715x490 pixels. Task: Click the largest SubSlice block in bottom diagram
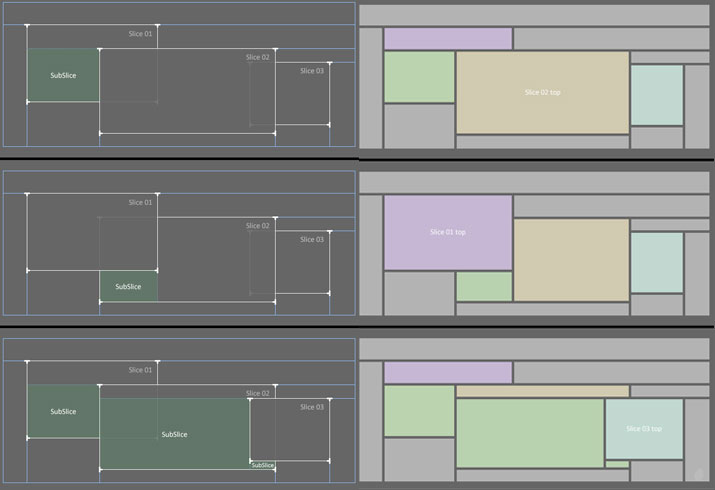coord(174,433)
